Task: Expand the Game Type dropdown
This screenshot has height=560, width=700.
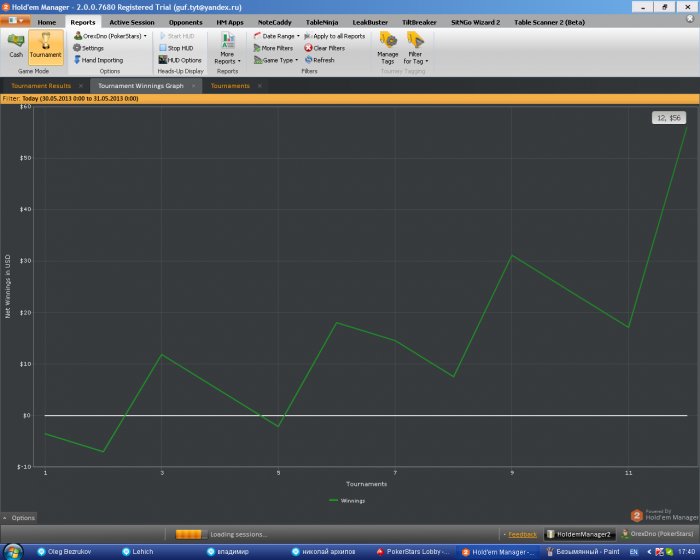Action: [x=278, y=60]
